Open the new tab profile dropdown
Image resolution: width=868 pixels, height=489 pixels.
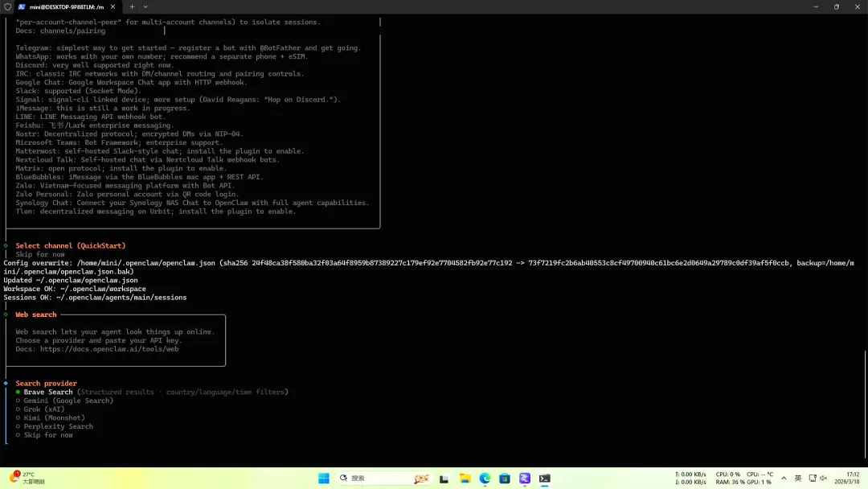click(x=145, y=6)
